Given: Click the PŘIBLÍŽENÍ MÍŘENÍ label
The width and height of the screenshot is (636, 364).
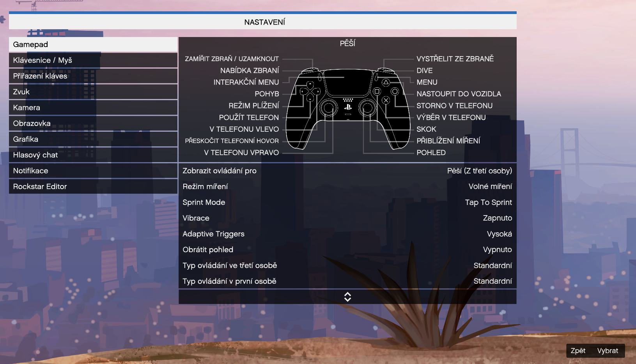Looking at the screenshot, I should [448, 141].
